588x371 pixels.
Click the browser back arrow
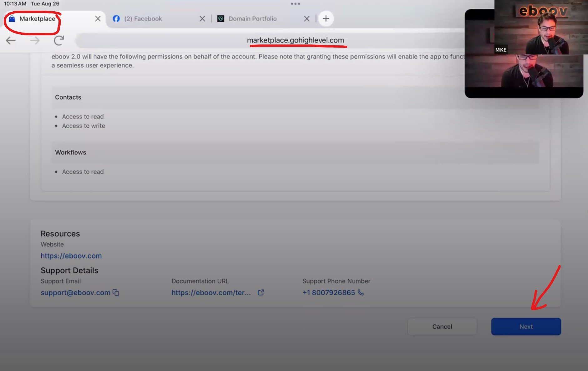11,40
